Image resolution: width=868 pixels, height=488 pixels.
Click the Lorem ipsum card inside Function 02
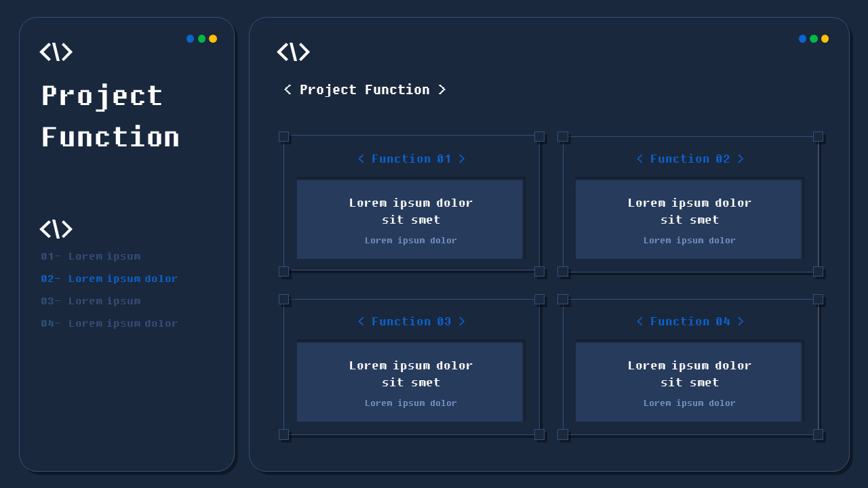[688, 218]
